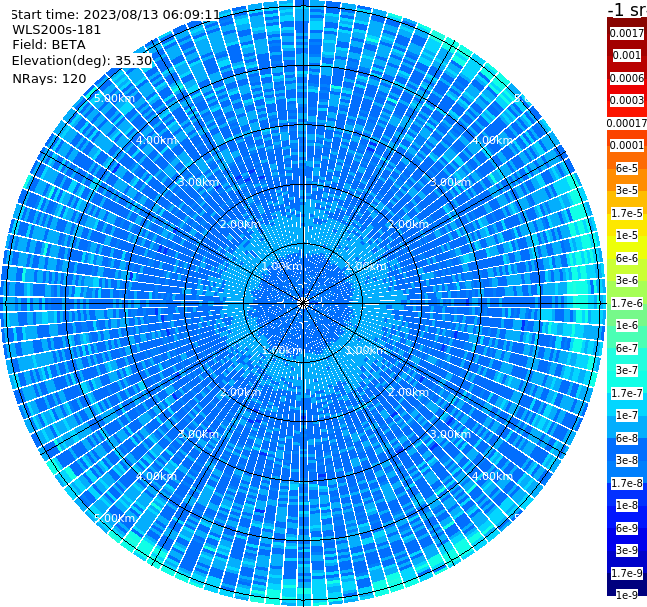This screenshot has width=647, height=607.
Task: Select the "2.00km" range label in lower-left quadrant
Action: [x=240, y=392]
